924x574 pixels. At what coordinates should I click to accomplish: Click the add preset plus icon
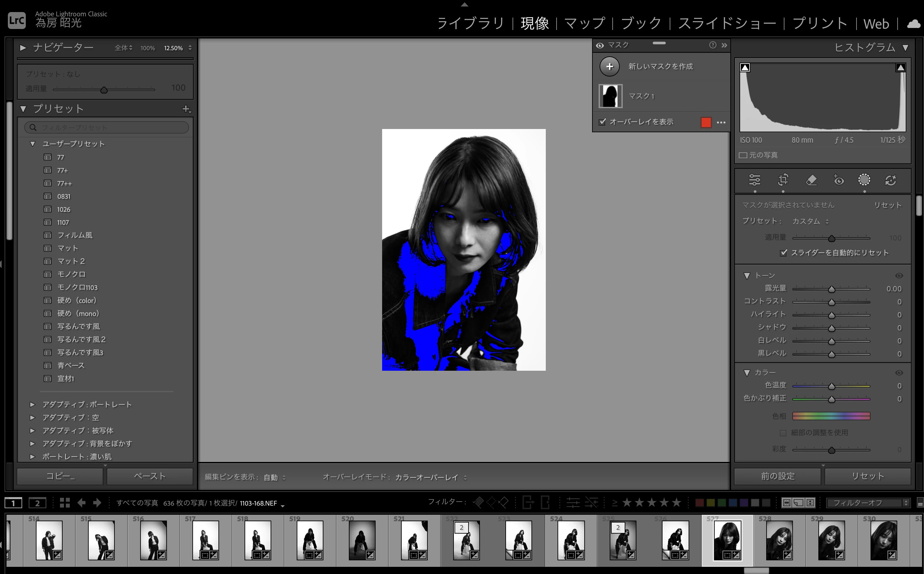pyautogui.click(x=186, y=109)
